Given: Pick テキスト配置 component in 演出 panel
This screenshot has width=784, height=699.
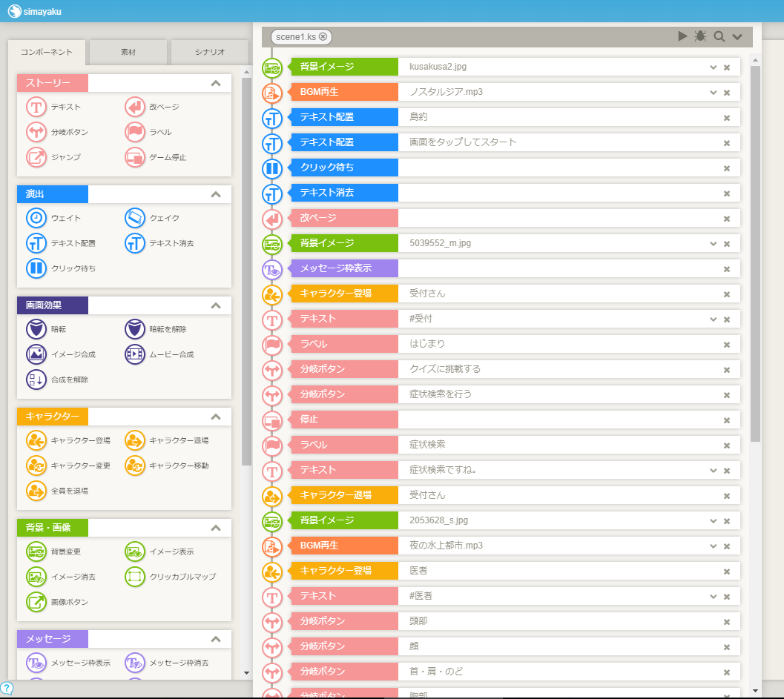Looking at the screenshot, I should click(36, 243).
